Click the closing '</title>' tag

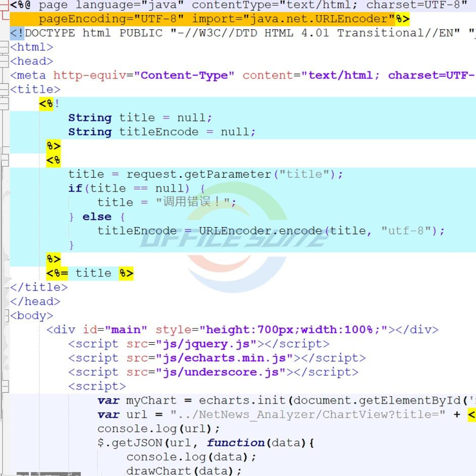pyautogui.click(x=39, y=287)
